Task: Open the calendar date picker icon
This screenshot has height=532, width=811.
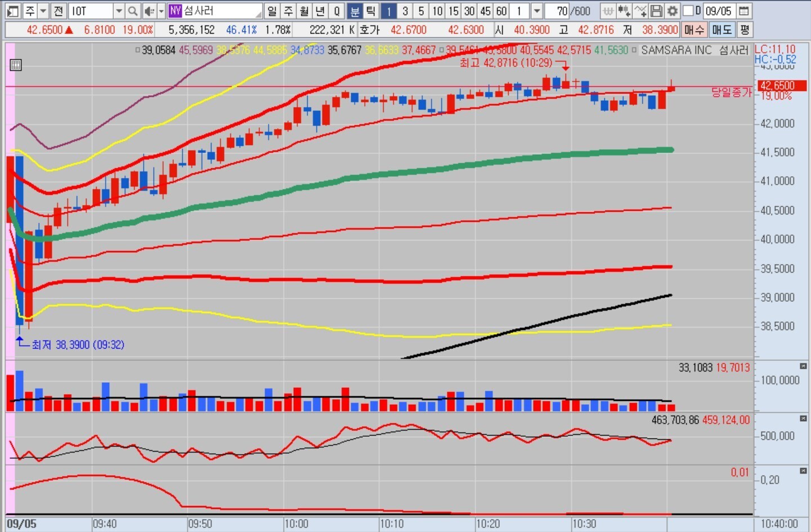Action: pyautogui.click(x=743, y=11)
